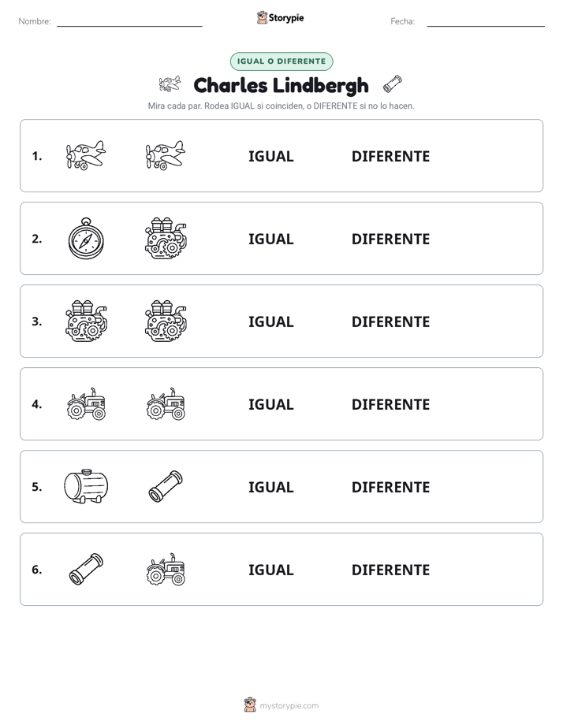Select IGUAL for row 1
563x728 pixels.
tap(270, 157)
